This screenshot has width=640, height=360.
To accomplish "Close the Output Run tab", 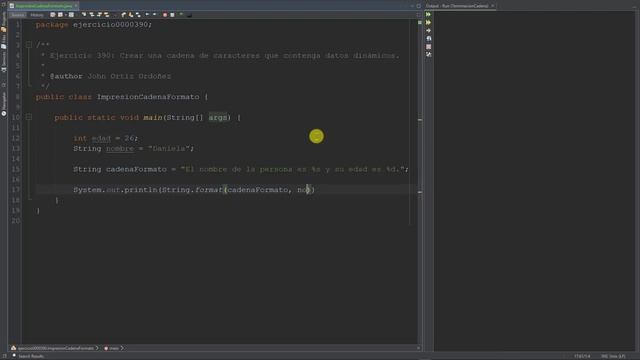I will point(493,6).
